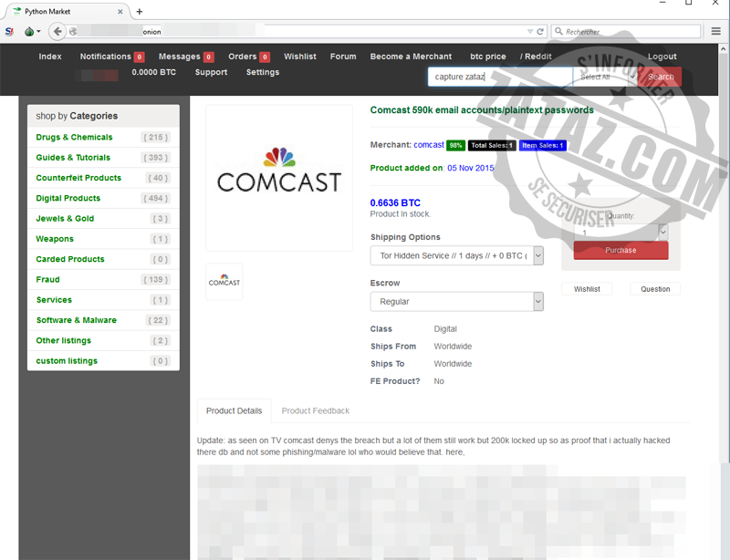
Task: Open the Support page
Action: (211, 72)
